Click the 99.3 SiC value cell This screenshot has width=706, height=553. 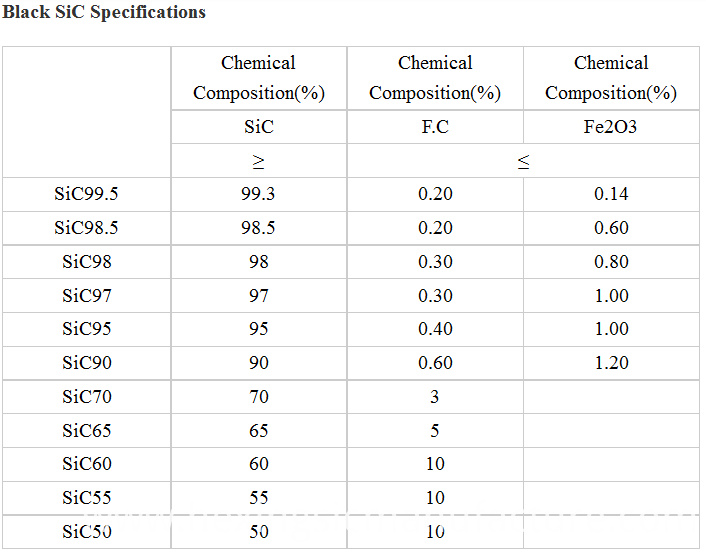point(258,194)
